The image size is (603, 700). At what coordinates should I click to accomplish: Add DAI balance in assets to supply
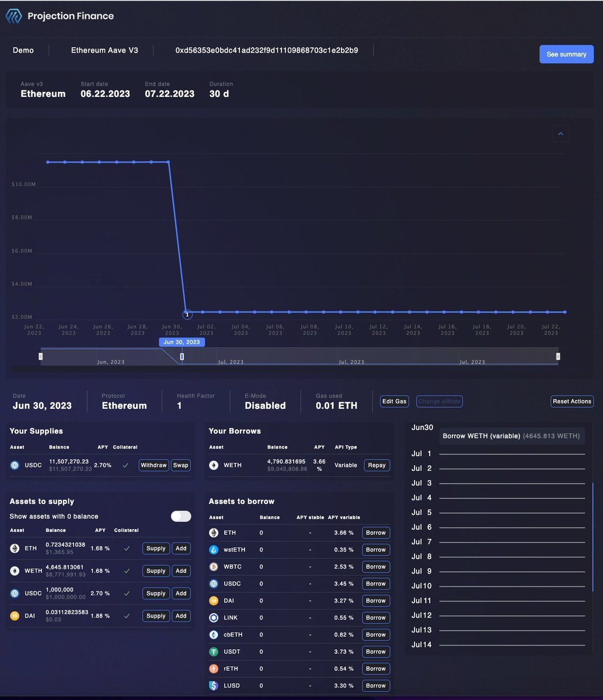(x=181, y=616)
